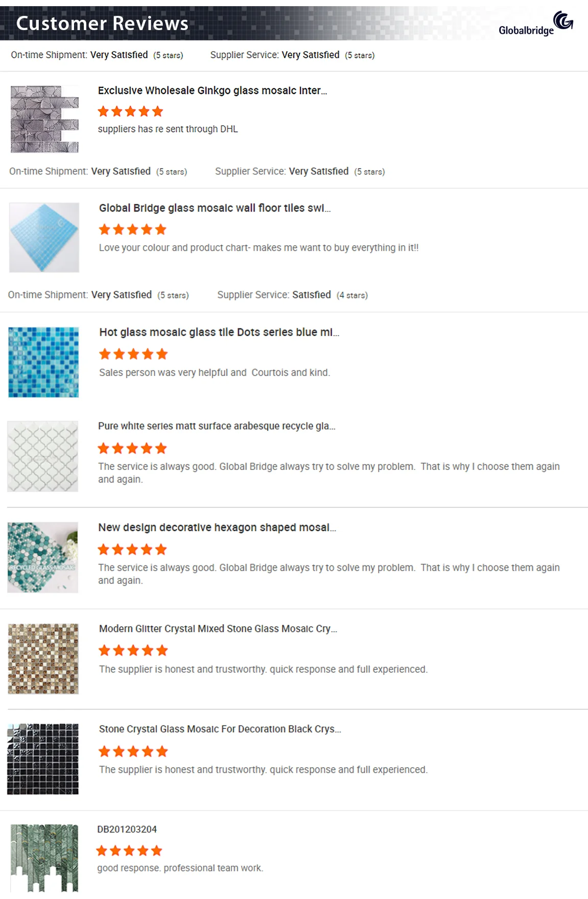Click Stone Crystal Glass Mosaic Black title
The height and width of the screenshot is (899, 588).
[220, 729]
